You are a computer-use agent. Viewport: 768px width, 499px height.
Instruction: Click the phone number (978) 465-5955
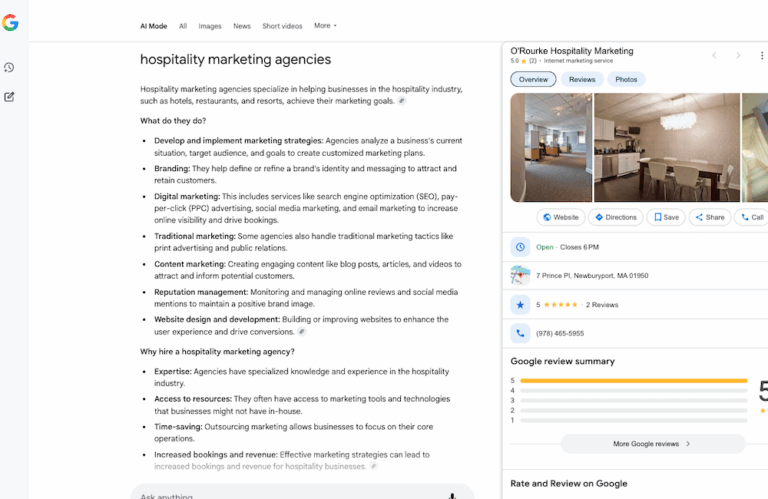tap(560, 333)
